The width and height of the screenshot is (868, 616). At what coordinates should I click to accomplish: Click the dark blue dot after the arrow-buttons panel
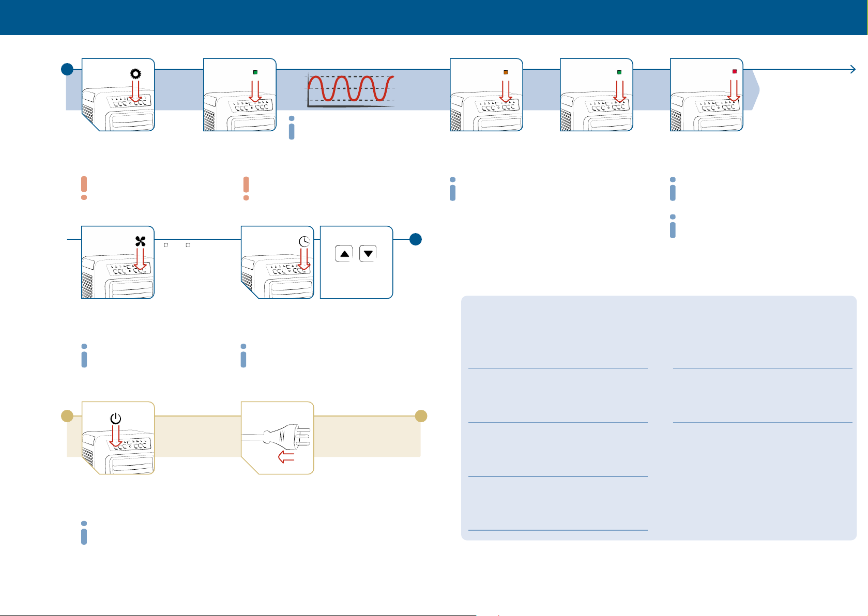[x=416, y=239]
